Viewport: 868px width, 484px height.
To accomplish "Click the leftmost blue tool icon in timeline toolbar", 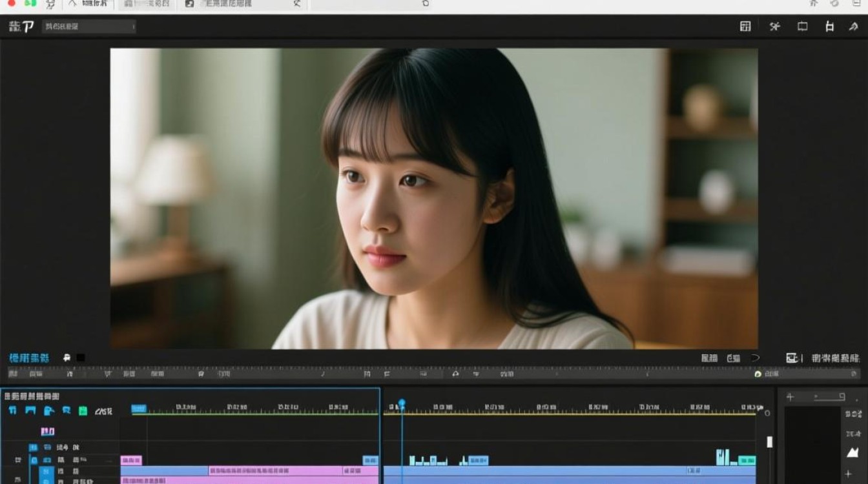I will click(x=12, y=410).
